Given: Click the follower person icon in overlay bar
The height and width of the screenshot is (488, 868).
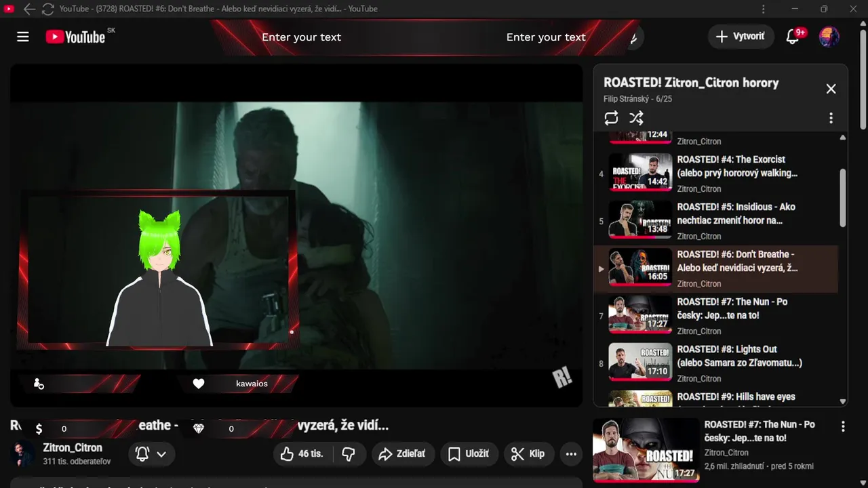Looking at the screenshot, I should 39,384.
